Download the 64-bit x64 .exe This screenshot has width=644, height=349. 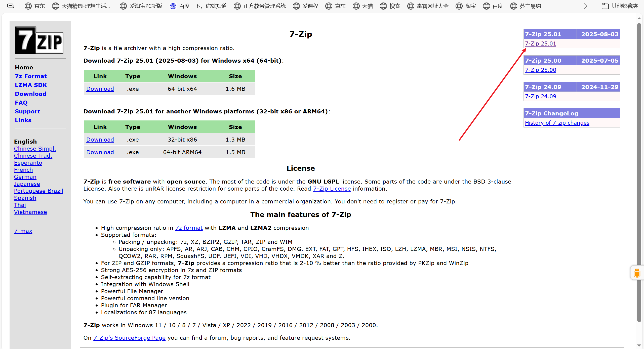coord(100,89)
